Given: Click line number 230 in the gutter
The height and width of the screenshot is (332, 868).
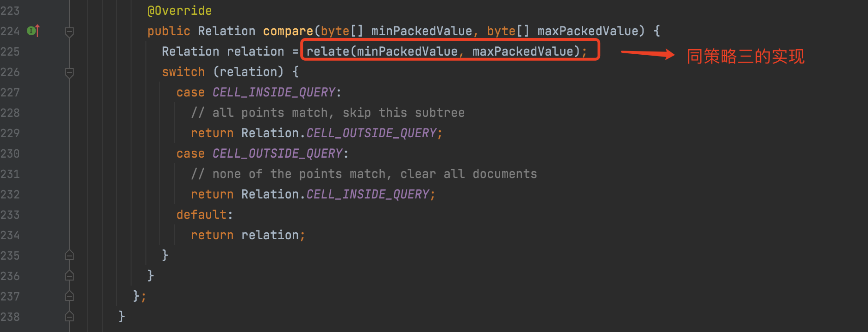Looking at the screenshot, I should pos(10,153).
